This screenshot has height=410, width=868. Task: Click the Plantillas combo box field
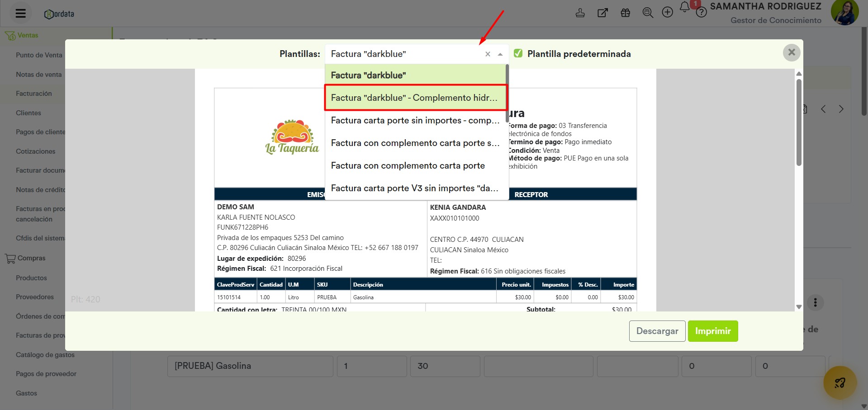(x=417, y=54)
